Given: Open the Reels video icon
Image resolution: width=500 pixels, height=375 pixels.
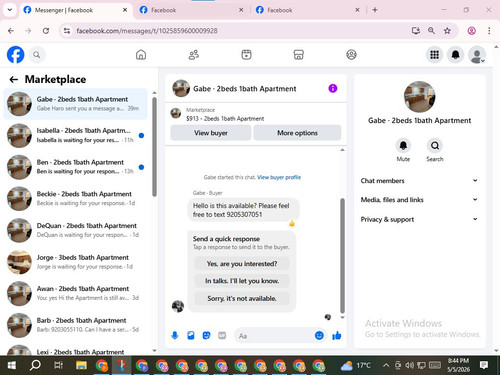Looking at the screenshot, I should point(246,55).
